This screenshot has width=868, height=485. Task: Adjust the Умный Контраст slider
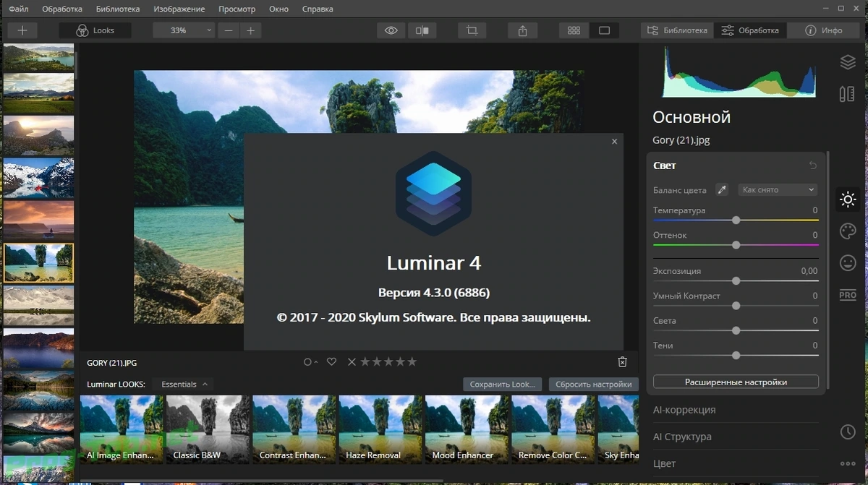click(736, 306)
